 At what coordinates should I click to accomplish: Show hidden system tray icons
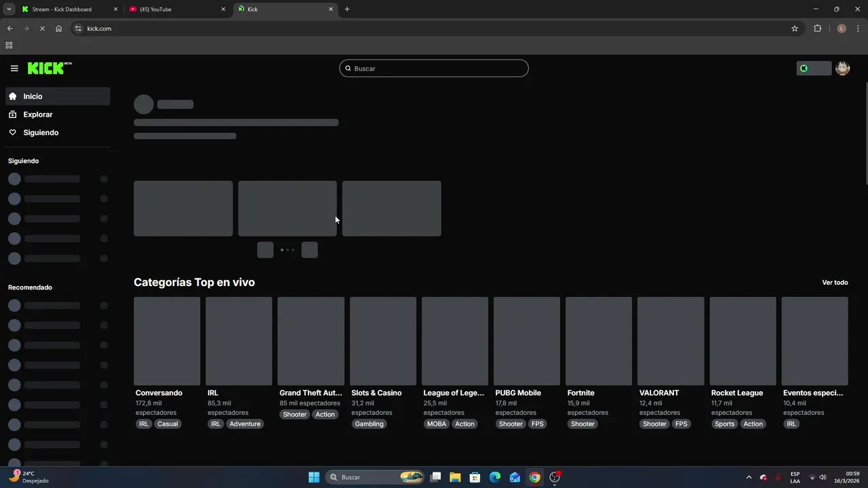tap(749, 477)
